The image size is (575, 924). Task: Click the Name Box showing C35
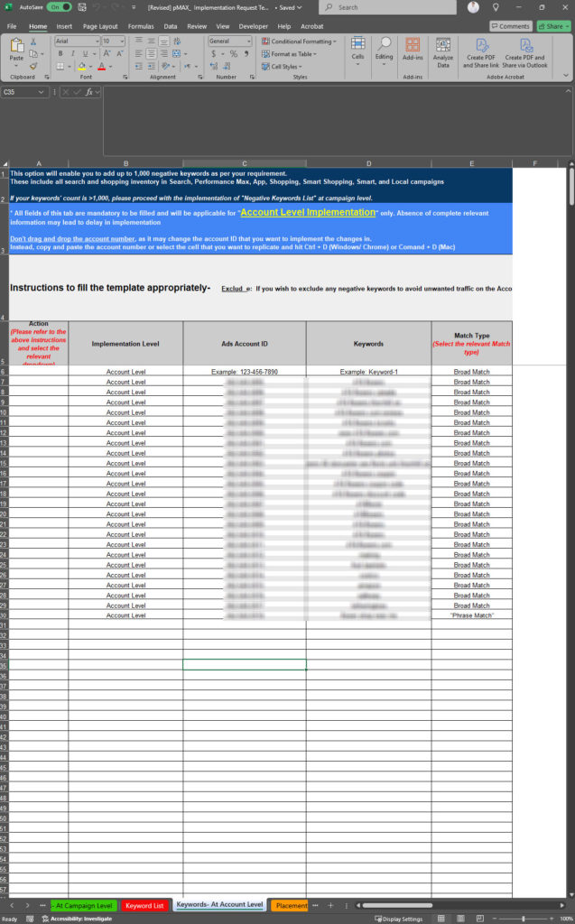[25, 92]
